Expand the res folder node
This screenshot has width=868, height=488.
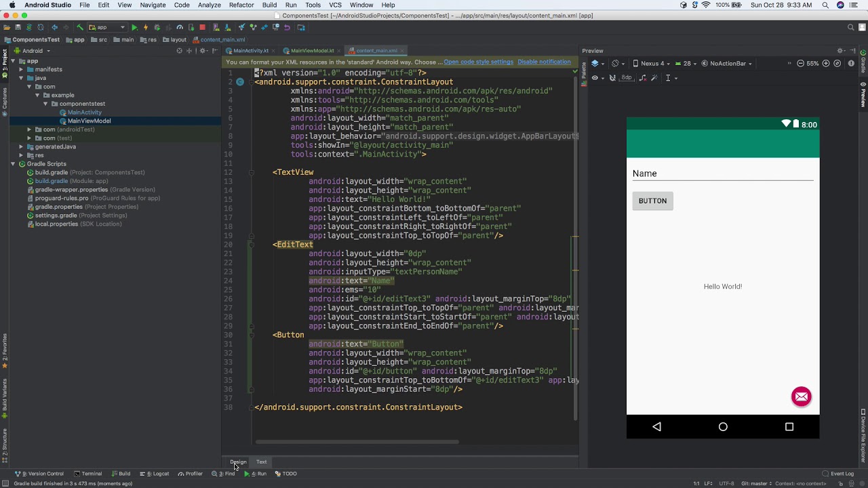point(21,155)
